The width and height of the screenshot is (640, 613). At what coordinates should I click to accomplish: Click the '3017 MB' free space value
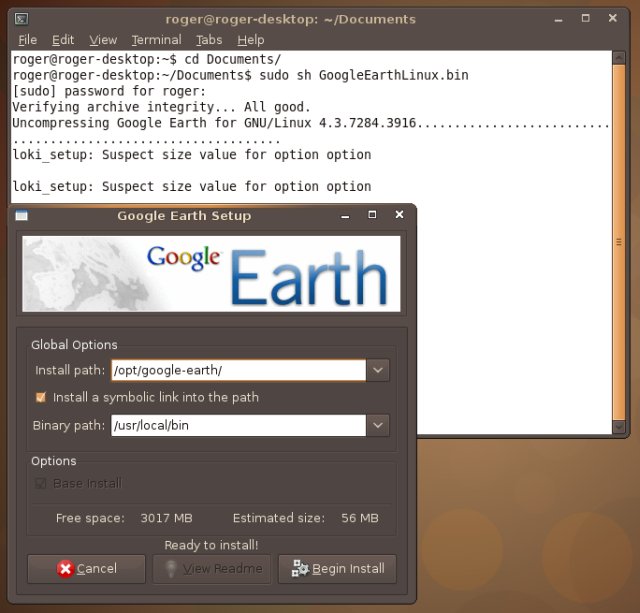pos(166,518)
